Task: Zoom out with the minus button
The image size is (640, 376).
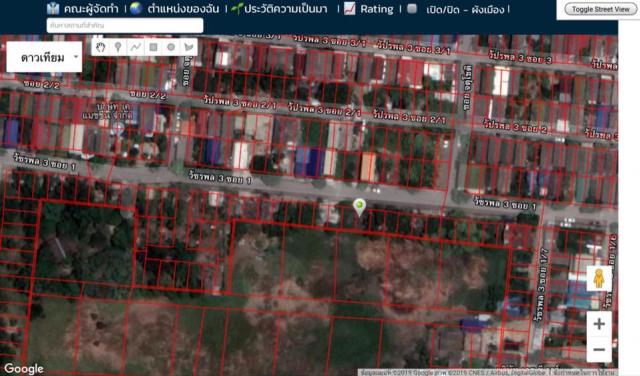Action: click(599, 349)
